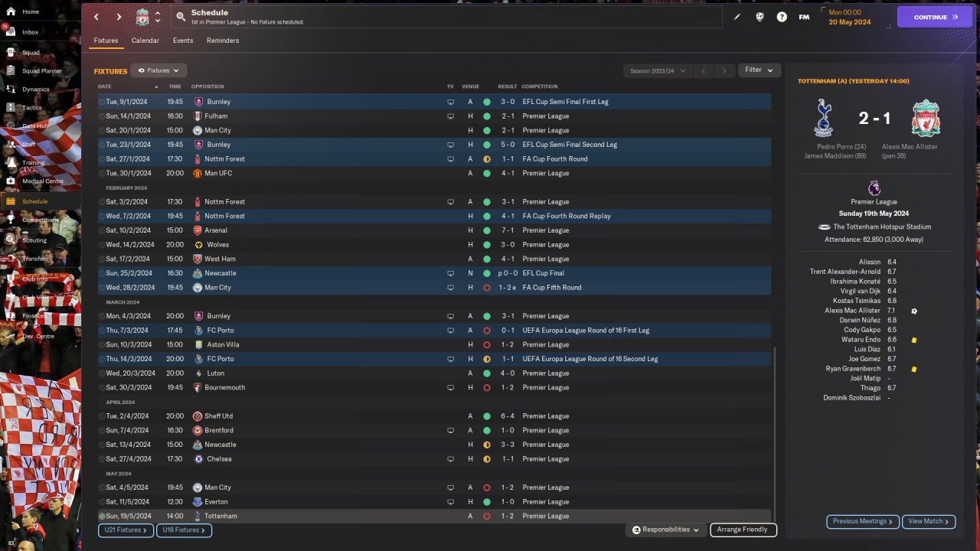Open the Fixtures view dropdown

(x=158, y=70)
